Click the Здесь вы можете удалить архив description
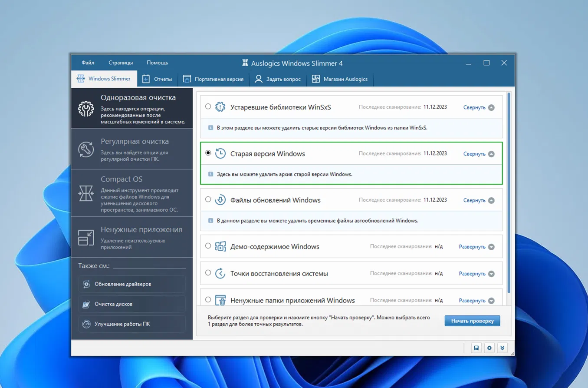The height and width of the screenshot is (388, 588). tap(285, 174)
